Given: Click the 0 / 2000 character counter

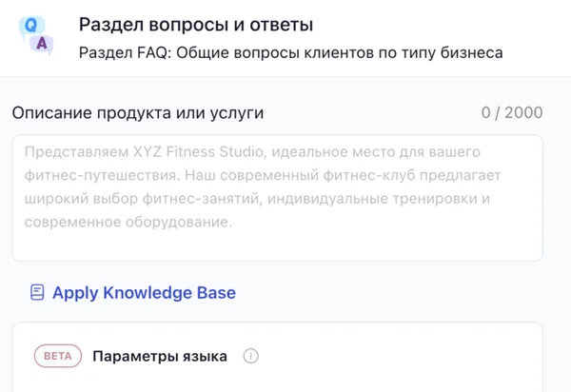Looking at the screenshot, I should (x=512, y=113).
